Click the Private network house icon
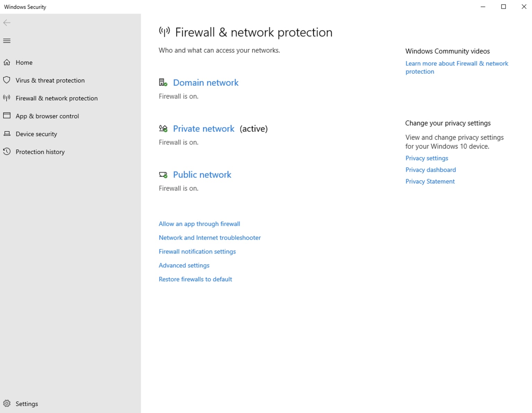This screenshot has width=532, height=413. tap(163, 128)
